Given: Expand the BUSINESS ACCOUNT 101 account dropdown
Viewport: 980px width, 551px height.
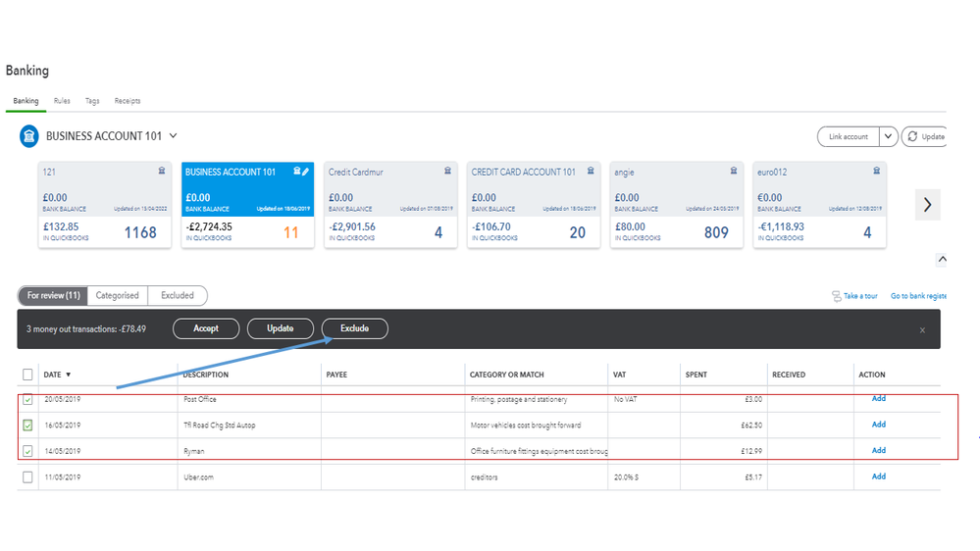Looking at the screenshot, I should [x=173, y=135].
